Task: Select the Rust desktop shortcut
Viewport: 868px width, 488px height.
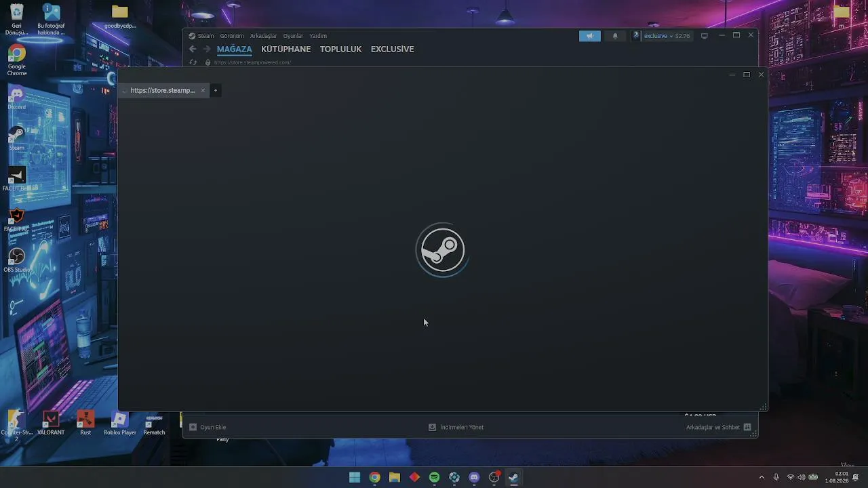Action: coord(85,424)
